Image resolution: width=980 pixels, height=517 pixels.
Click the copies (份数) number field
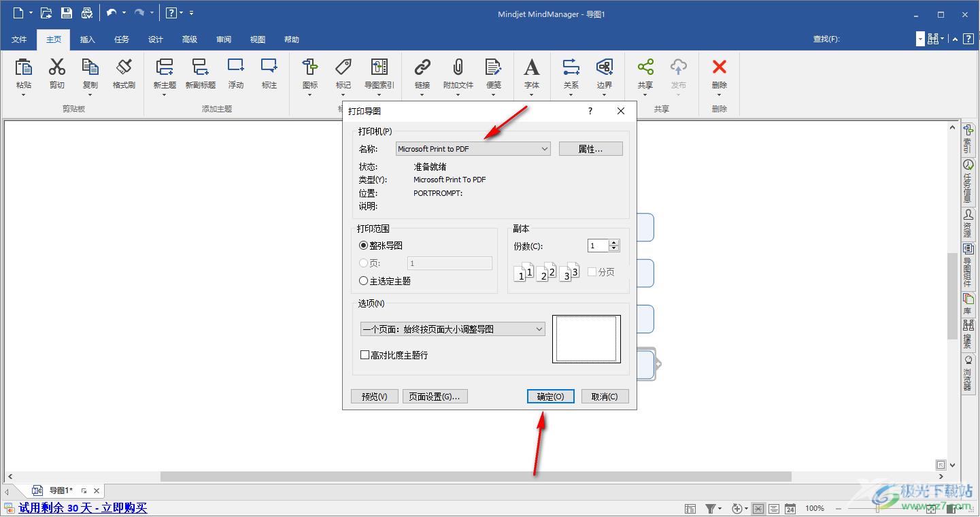[598, 246]
